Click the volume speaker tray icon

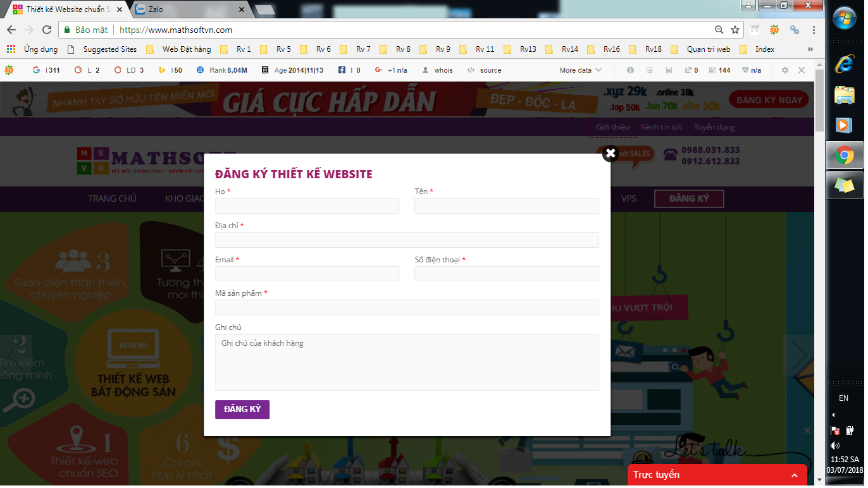pos(835,446)
